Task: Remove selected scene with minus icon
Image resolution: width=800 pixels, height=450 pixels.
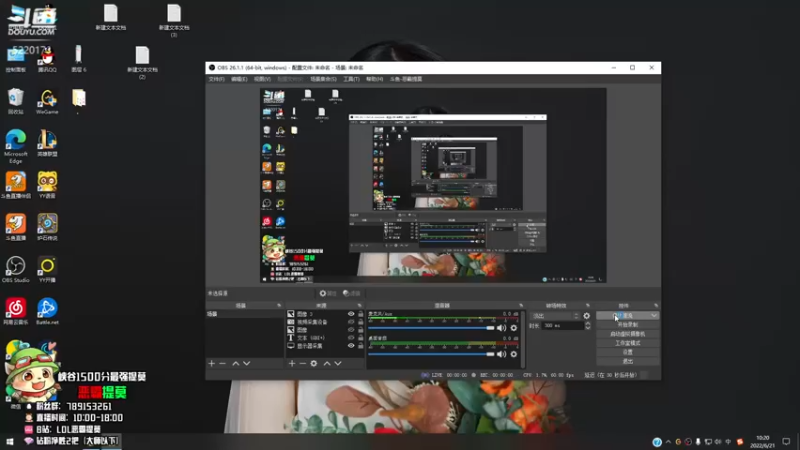Action: [222, 363]
